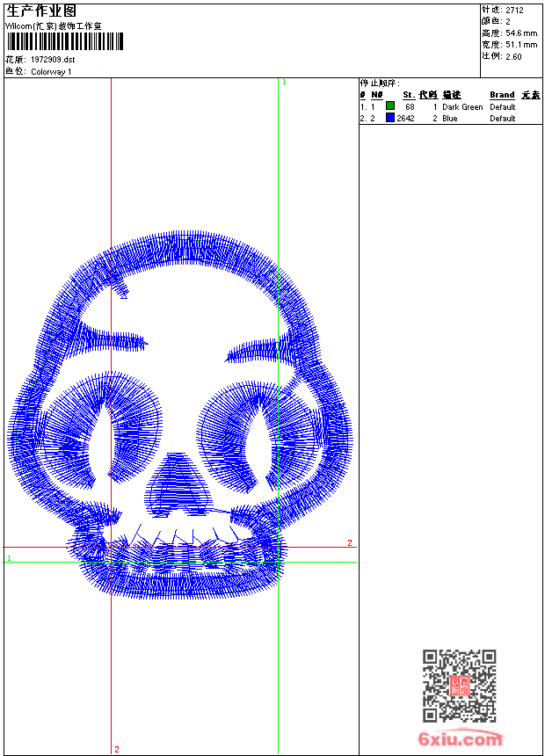
Task: Click the barcode under the Wilcom title
Action: (65, 41)
